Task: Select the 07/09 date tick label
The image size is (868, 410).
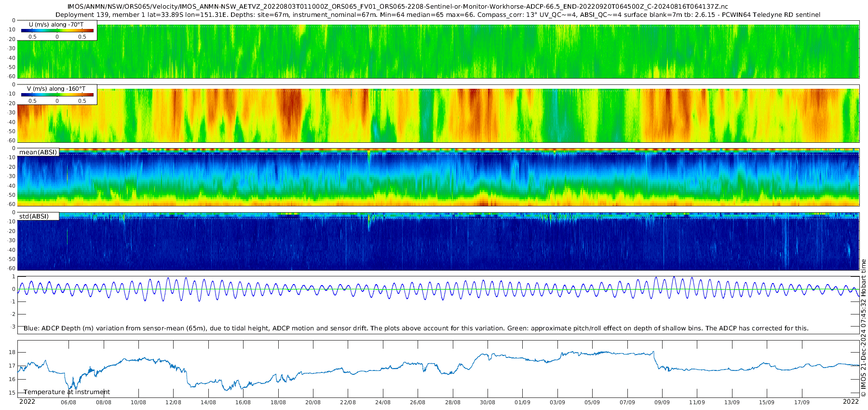Action: (627, 403)
